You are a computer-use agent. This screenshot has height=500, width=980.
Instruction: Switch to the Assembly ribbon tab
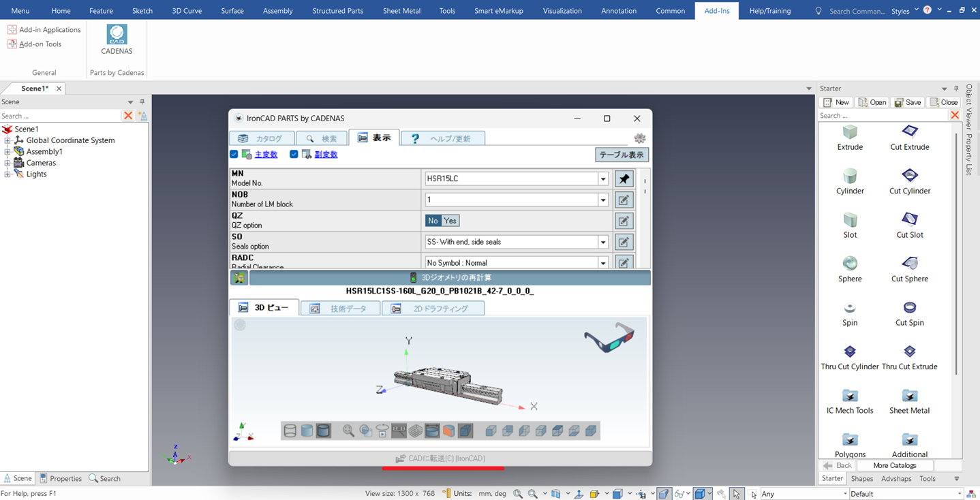pos(278,11)
